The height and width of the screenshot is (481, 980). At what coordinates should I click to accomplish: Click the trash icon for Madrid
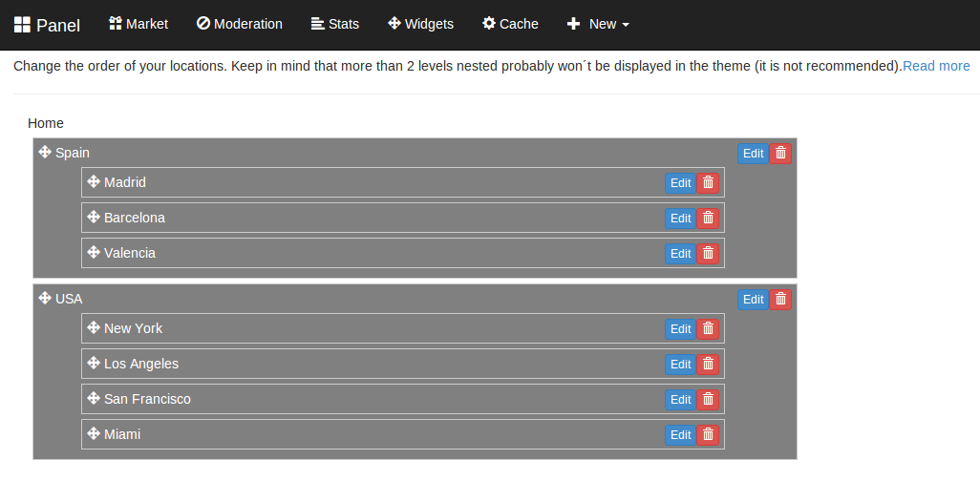tap(708, 183)
